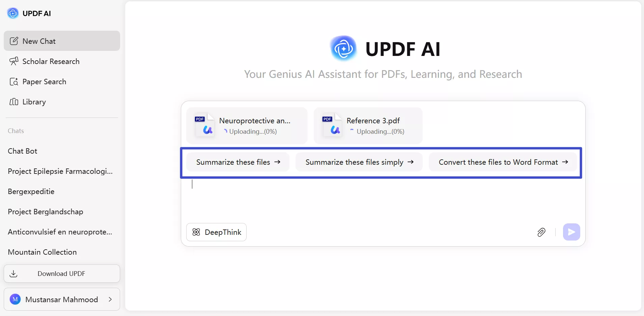Click the attachment paperclip icon
The image size is (644, 316).
tap(541, 232)
